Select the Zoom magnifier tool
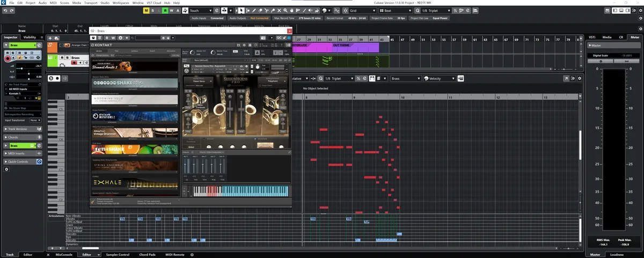Screen dimensions: 644x258 point(287,10)
